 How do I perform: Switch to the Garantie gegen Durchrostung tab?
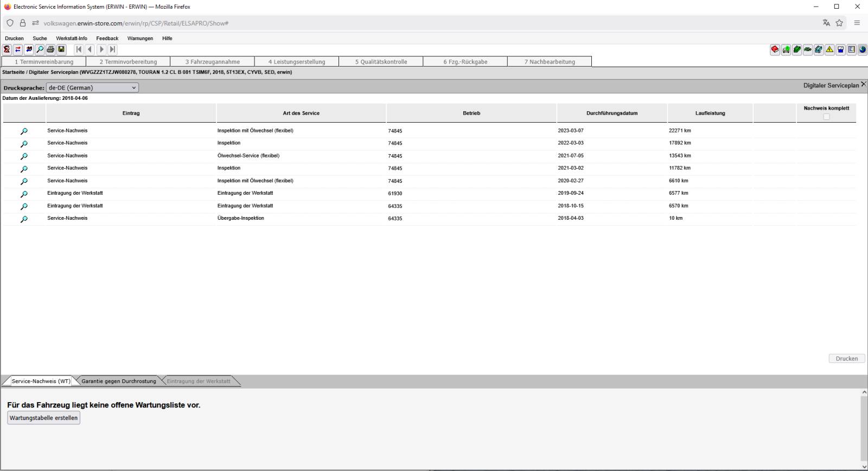tap(119, 381)
